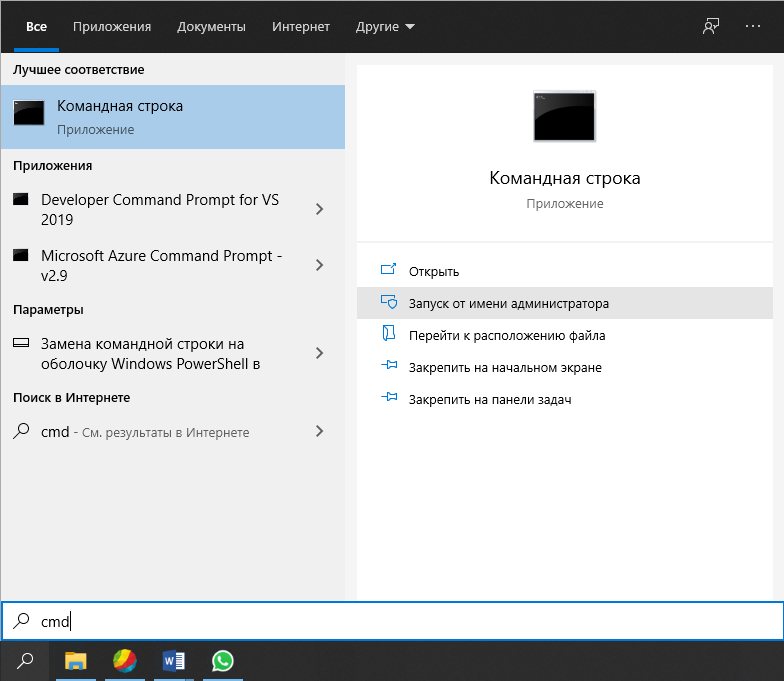Expand the Другие dropdown
Screen dimensions: 784x681
pos(385,26)
